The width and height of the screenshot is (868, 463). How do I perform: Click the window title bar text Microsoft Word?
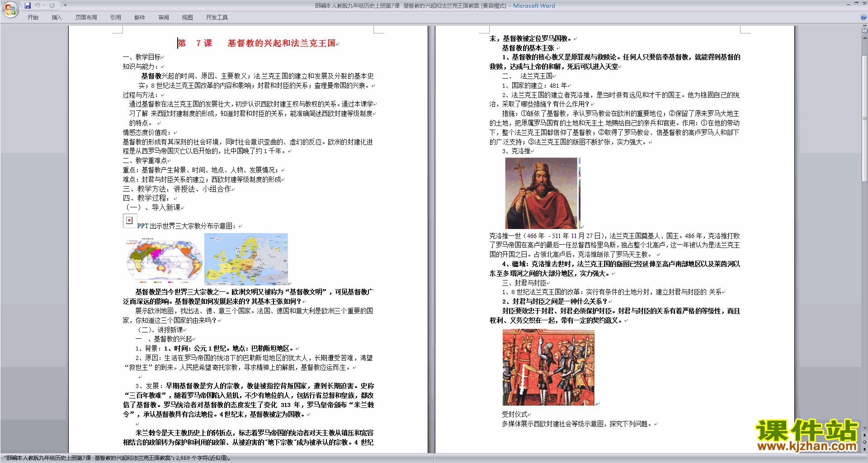(x=534, y=5)
